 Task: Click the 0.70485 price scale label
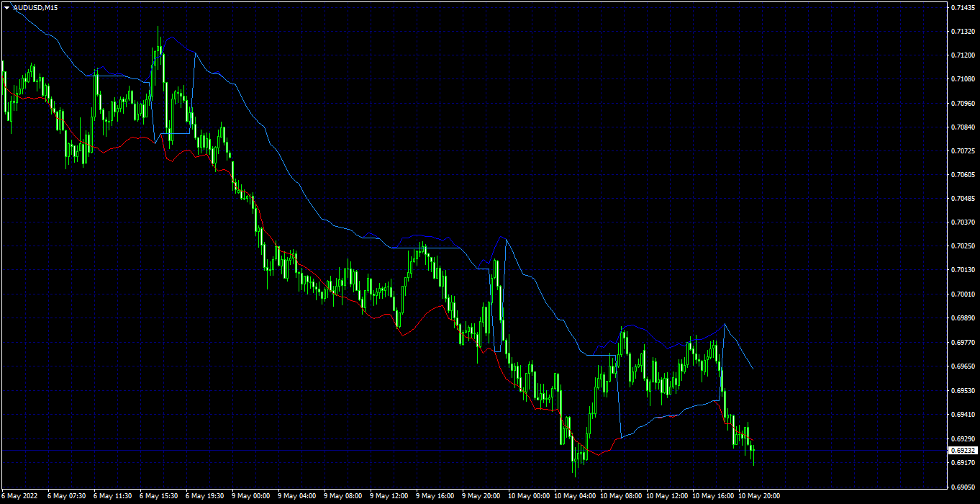(x=963, y=198)
